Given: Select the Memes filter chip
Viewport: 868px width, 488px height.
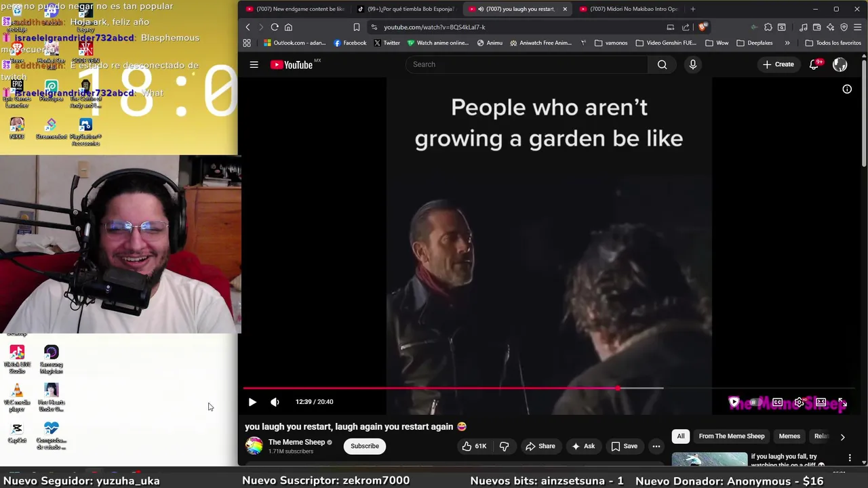Looking at the screenshot, I should tap(789, 436).
